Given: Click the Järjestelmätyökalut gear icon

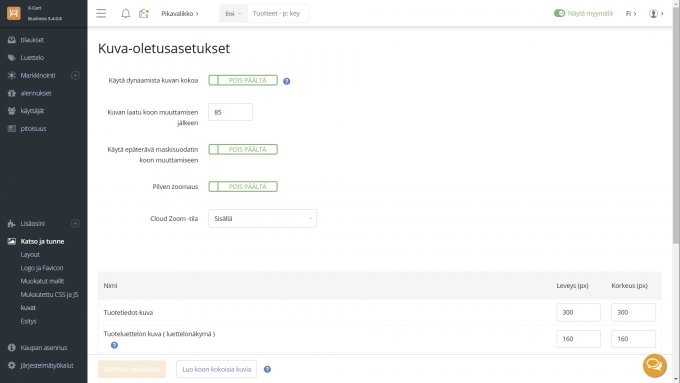Looking at the screenshot, I should coord(12,366).
